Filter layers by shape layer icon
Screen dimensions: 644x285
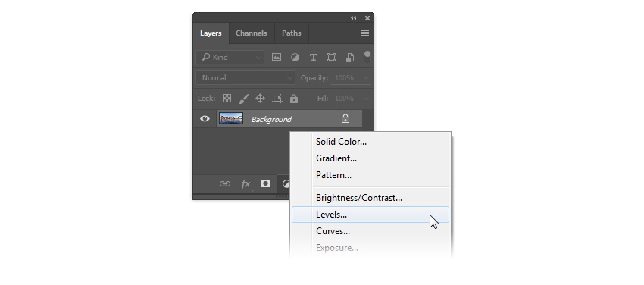(x=331, y=58)
